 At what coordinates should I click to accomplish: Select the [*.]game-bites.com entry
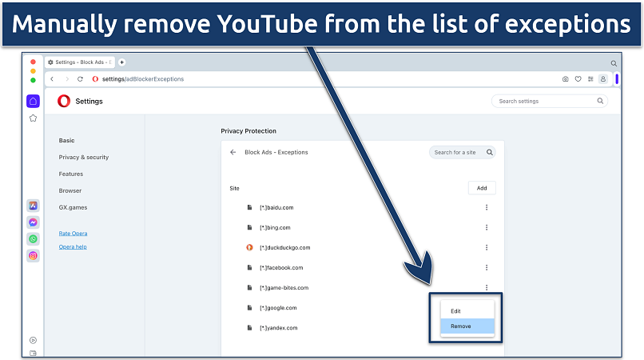(x=284, y=288)
